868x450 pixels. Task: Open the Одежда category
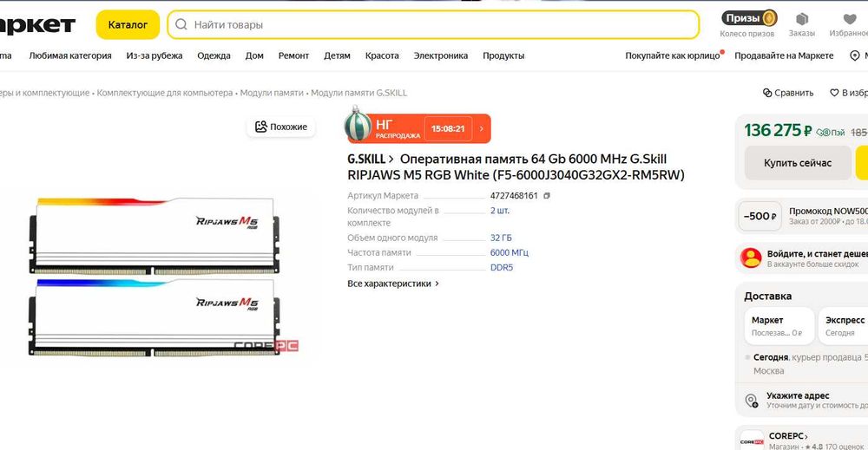(214, 55)
